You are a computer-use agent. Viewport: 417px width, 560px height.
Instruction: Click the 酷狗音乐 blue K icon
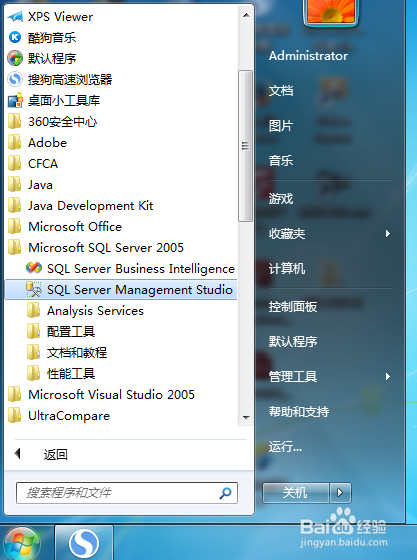click(15, 37)
